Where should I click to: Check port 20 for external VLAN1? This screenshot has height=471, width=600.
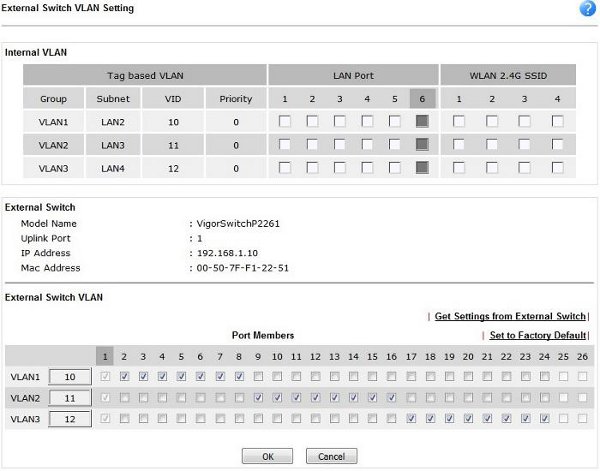click(x=468, y=376)
